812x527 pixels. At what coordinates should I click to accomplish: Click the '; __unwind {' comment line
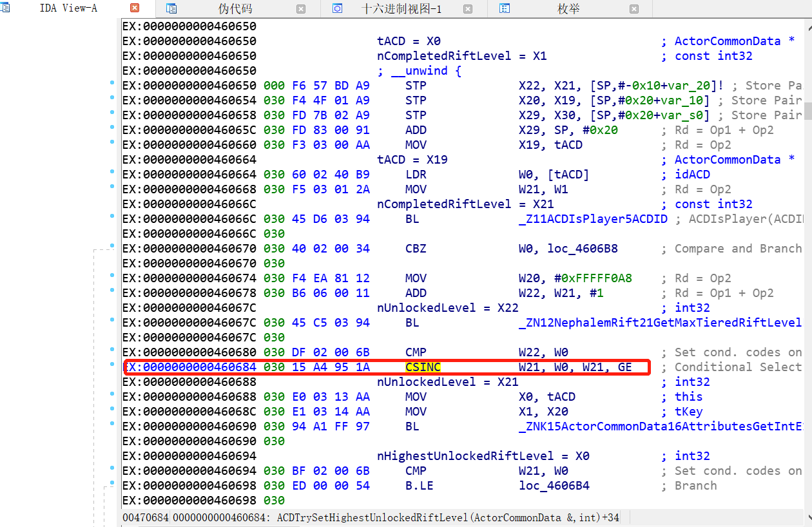pos(420,71)
